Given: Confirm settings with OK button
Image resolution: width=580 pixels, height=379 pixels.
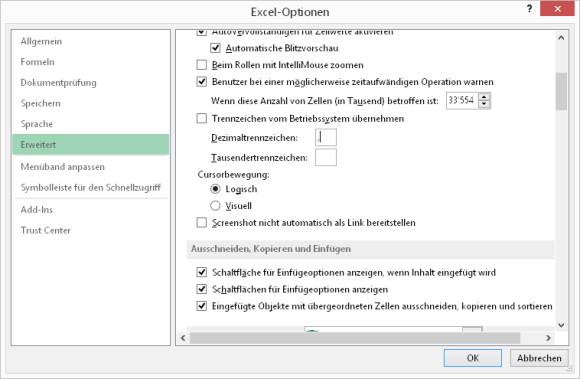Looking at the screenshot, I should pyautogui.click(x=473, y=358).
